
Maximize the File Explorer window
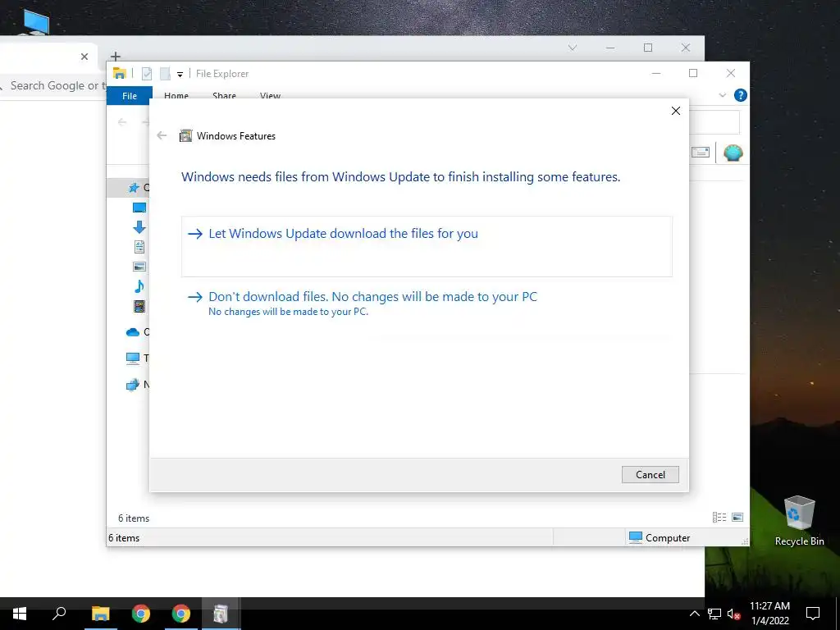point(693,73)
